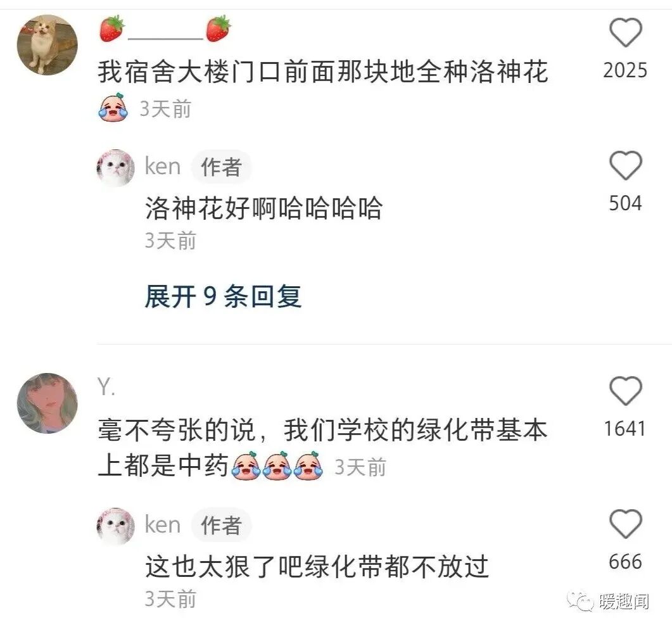Viewport: 672px width, 632px height.
Task: Open ken's avatar on the 洛神花好啊 reply
Action: 116,168
